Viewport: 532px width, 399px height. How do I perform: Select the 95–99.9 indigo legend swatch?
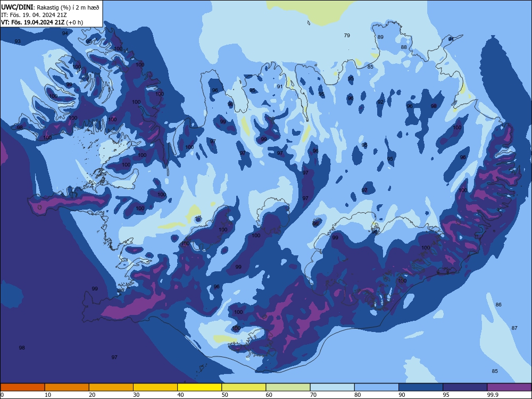tap(465, 387)
